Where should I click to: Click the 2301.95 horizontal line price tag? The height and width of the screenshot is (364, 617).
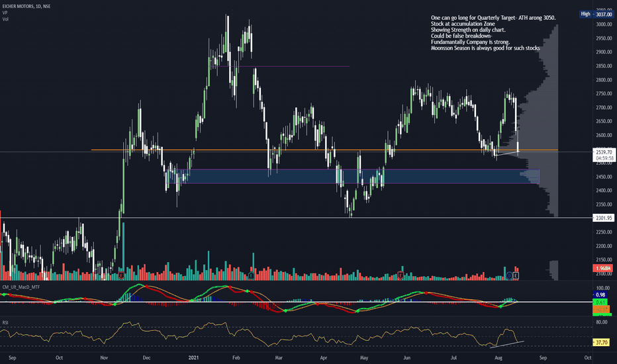tap(604, 218)
